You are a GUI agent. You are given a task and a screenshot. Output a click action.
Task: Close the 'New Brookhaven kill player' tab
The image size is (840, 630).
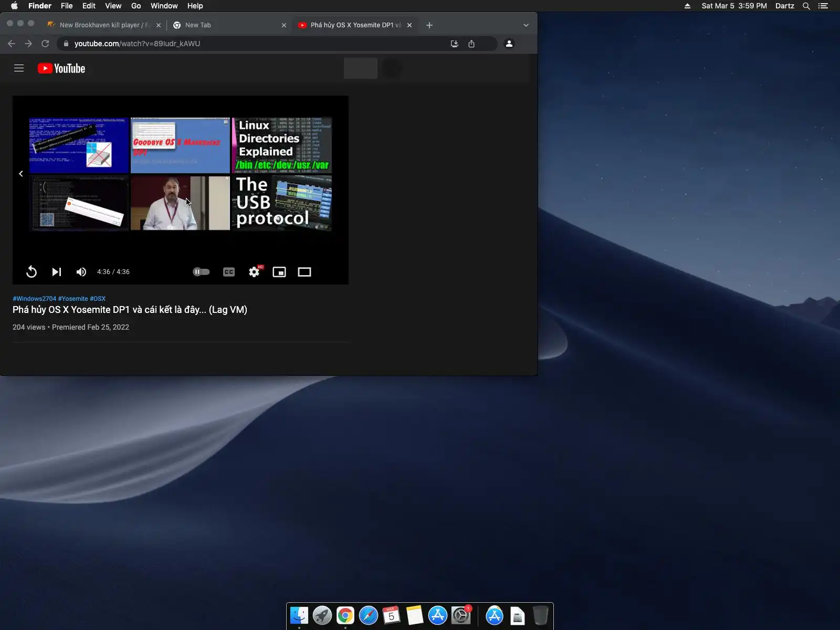click(x=159, y=25)
